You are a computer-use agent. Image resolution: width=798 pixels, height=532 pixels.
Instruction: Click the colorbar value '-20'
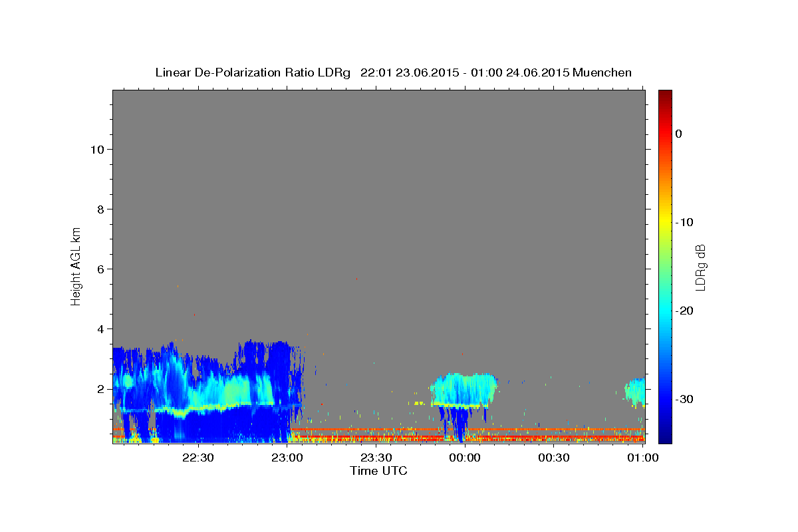685,311
